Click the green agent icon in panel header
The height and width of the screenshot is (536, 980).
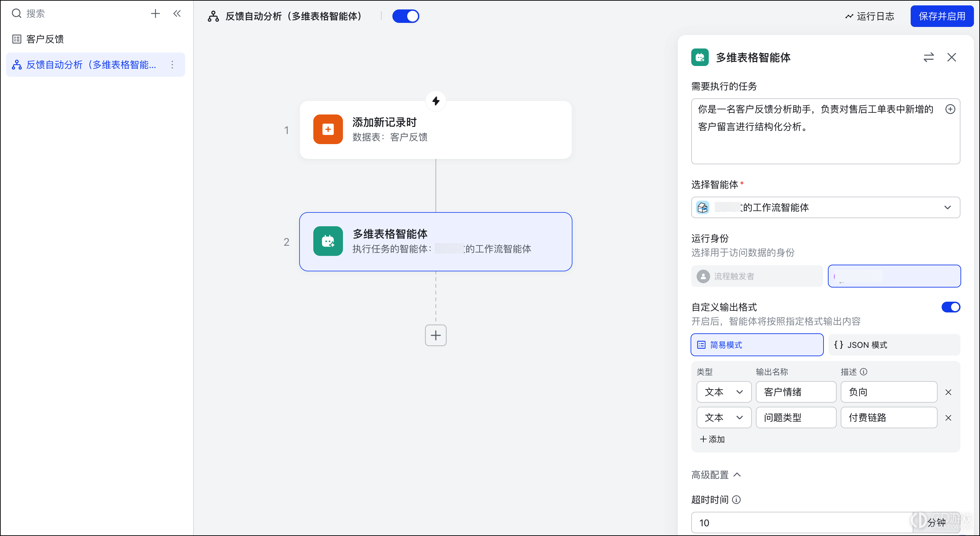pos(700,58)
